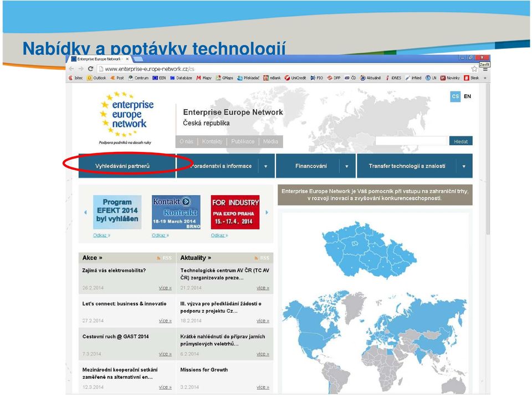Click the Czech Republic map
532x397 pixels.
(x=369, y=250)
